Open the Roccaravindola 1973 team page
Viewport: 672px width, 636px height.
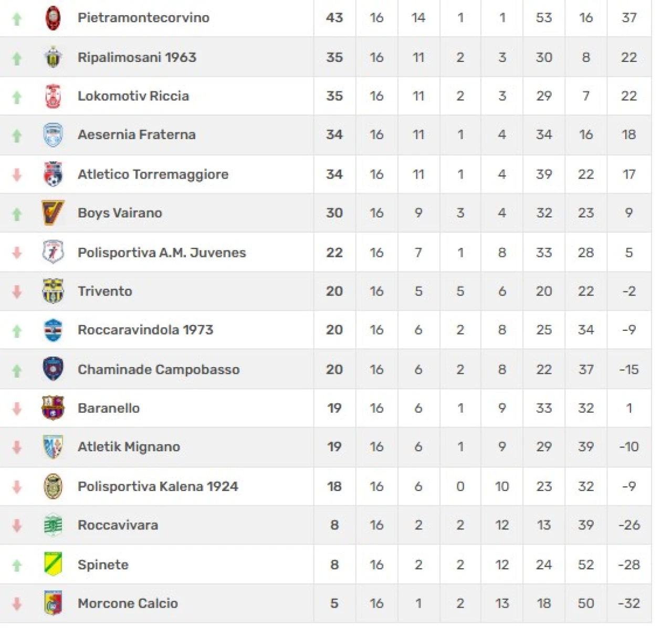pyautogui.click(x=145, y=330)
